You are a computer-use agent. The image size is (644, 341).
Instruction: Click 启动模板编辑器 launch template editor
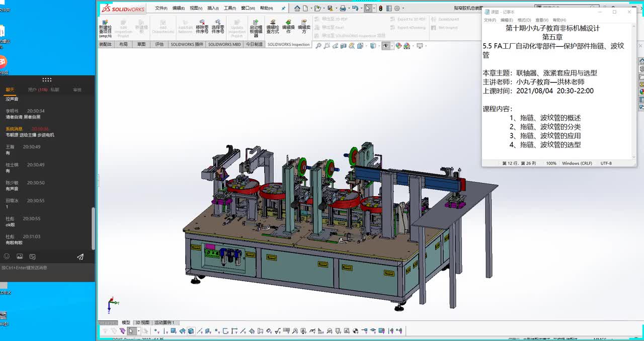tap(256, 29)
